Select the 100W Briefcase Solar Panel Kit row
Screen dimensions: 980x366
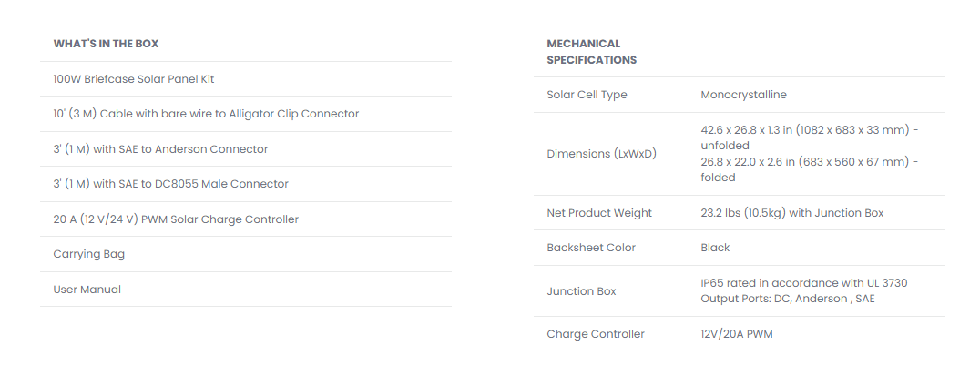[134, 79]
